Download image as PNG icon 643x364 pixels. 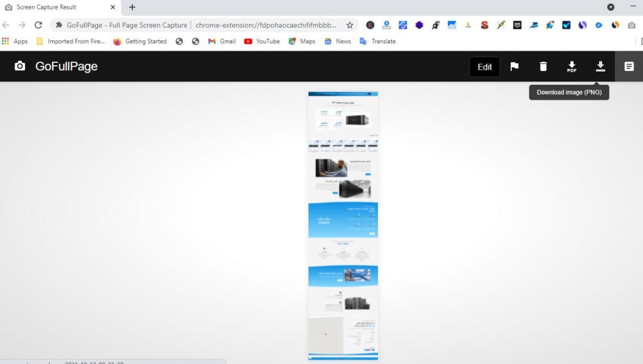click(600, 67)
